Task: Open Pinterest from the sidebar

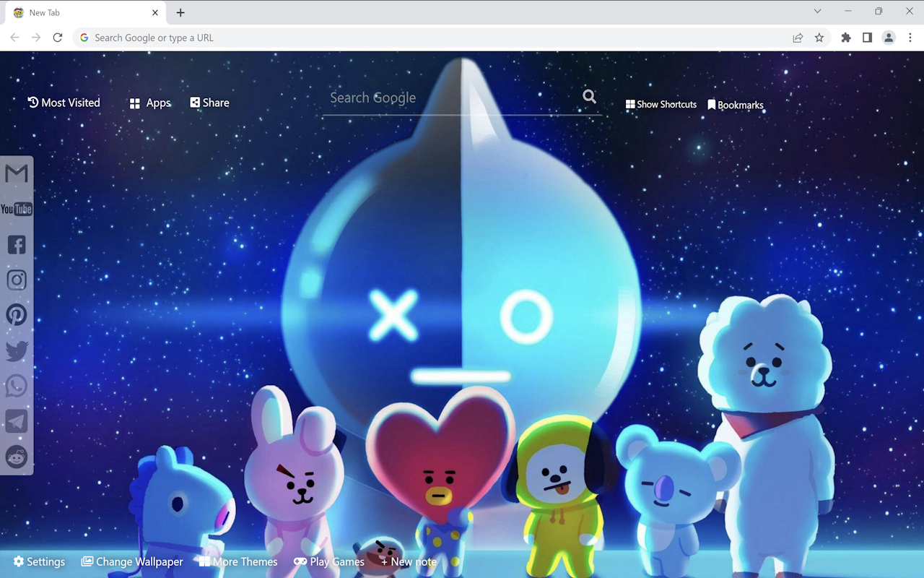Action: pyautogui.click(x=16, y=314)
